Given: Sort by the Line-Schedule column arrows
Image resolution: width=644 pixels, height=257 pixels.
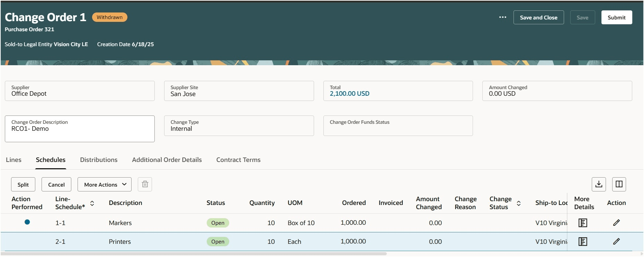Looking at the screenshot, I should pos(92,203).
